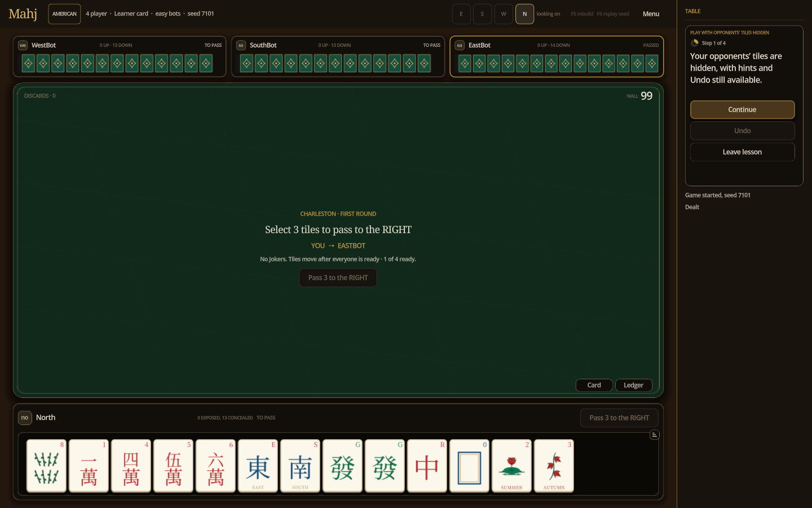Click the first face-down tile of WestBot
The height and width of the screenshot is (508, 812).
[x=28, y=63]
